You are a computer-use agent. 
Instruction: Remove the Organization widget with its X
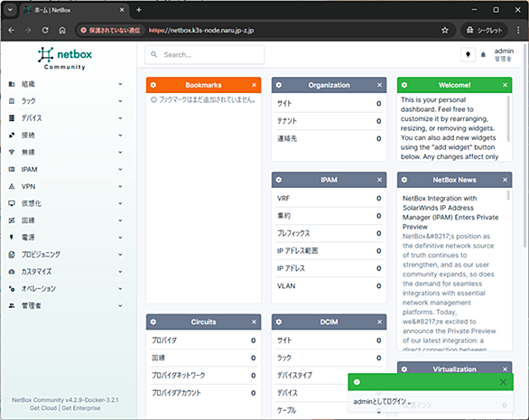[x=379, y=85]
